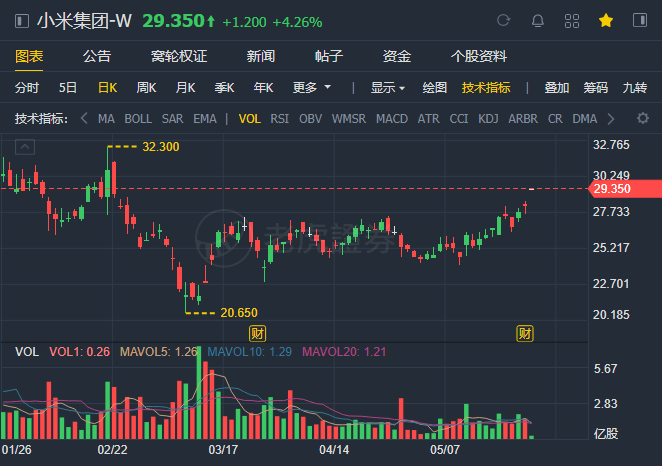The height and width of the screenshot is (466, 662).
Task: Open the 个股资料 tab
Action: tap(478, 56)
